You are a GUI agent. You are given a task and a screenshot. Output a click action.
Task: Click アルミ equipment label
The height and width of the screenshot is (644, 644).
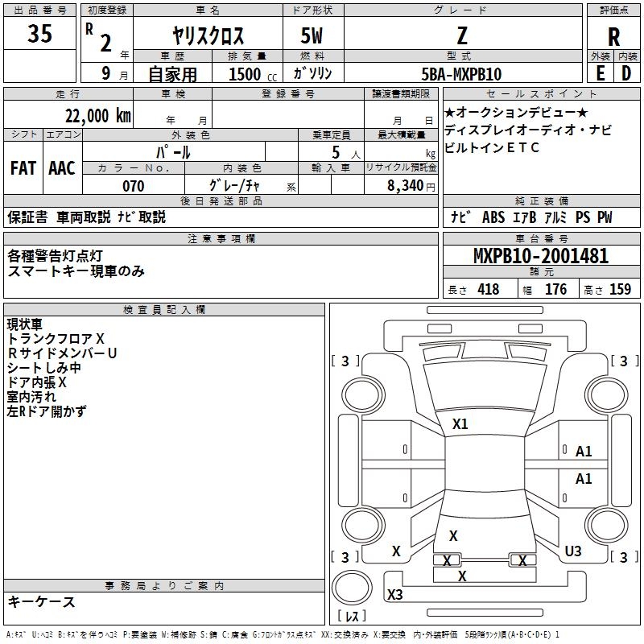[555, 217]
